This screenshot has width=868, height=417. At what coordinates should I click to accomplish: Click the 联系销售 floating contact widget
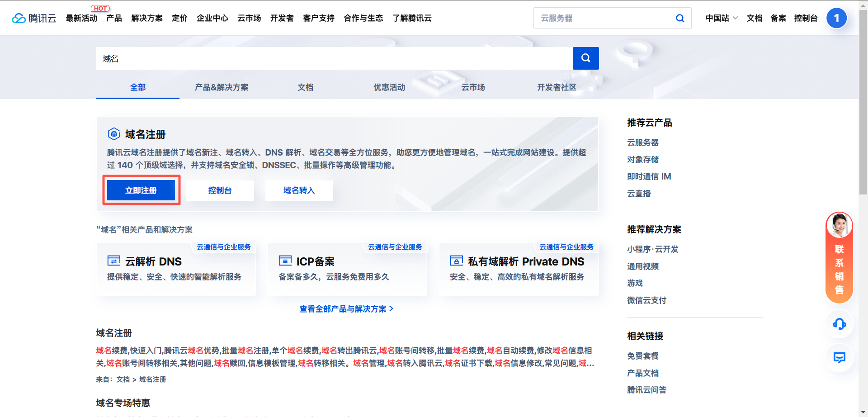coord(839,257)
